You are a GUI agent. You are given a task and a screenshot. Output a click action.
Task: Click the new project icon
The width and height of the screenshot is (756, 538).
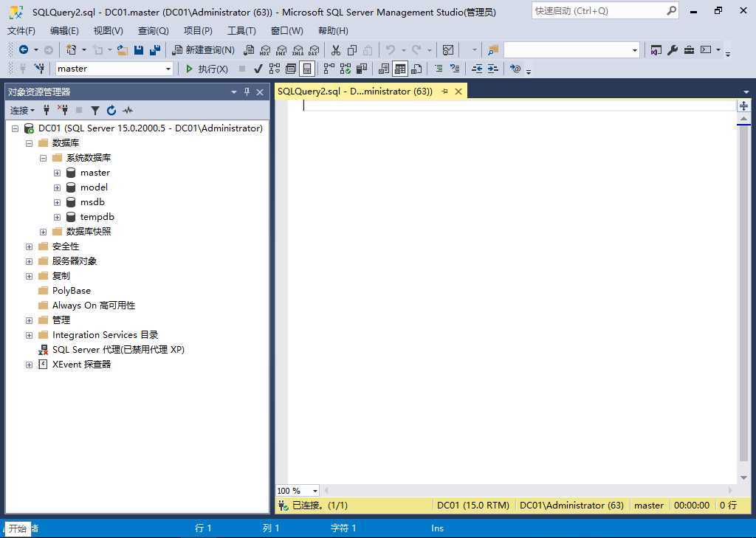[x=72, y=49]
